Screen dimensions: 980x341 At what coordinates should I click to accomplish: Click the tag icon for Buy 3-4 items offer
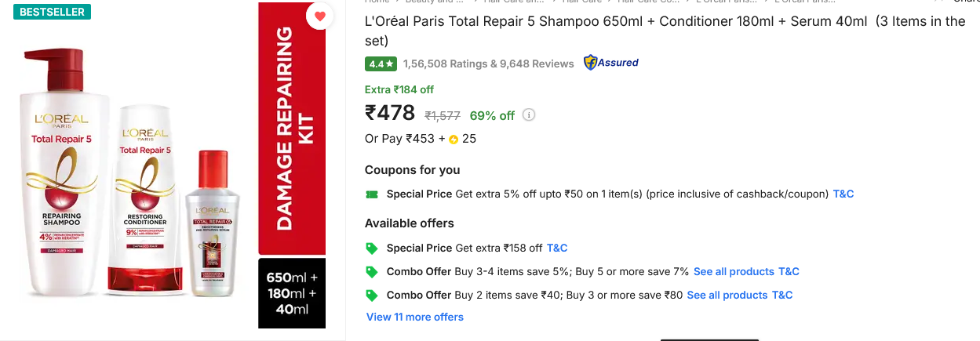tap(372, 271)
